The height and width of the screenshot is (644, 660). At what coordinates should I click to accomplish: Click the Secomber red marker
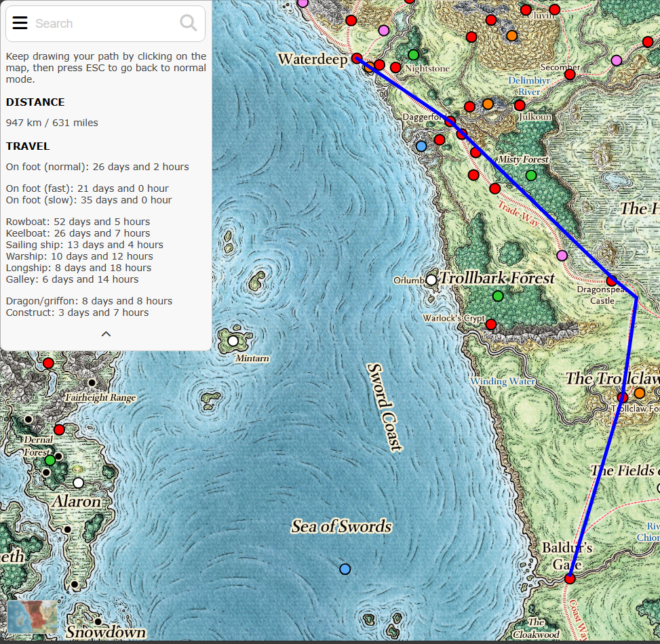570,75
